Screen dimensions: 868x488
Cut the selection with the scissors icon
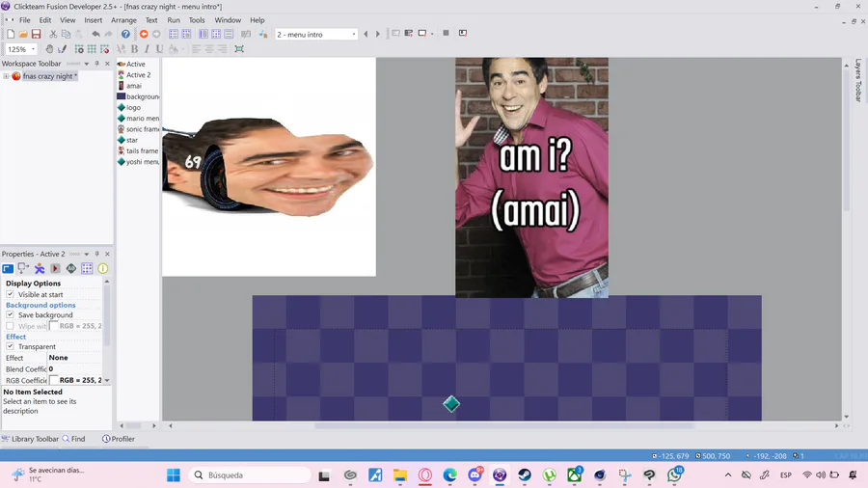click(53, 35)
